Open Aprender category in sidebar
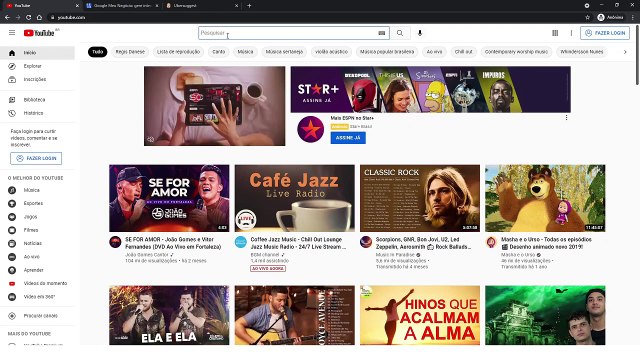The image size is (640, 360). point(37,270)
